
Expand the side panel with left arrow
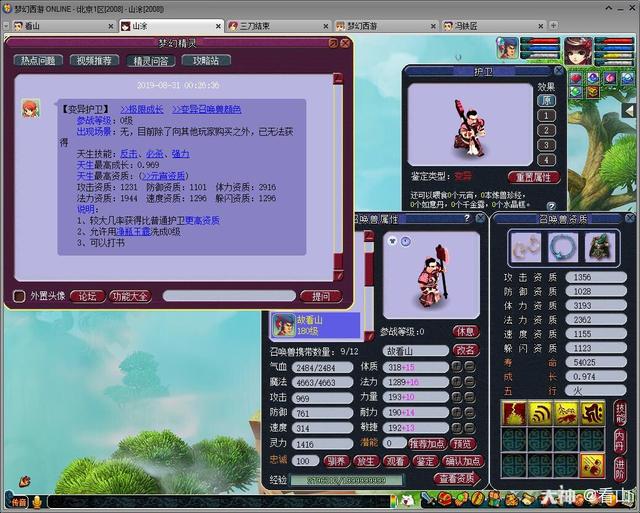(629, 110)
